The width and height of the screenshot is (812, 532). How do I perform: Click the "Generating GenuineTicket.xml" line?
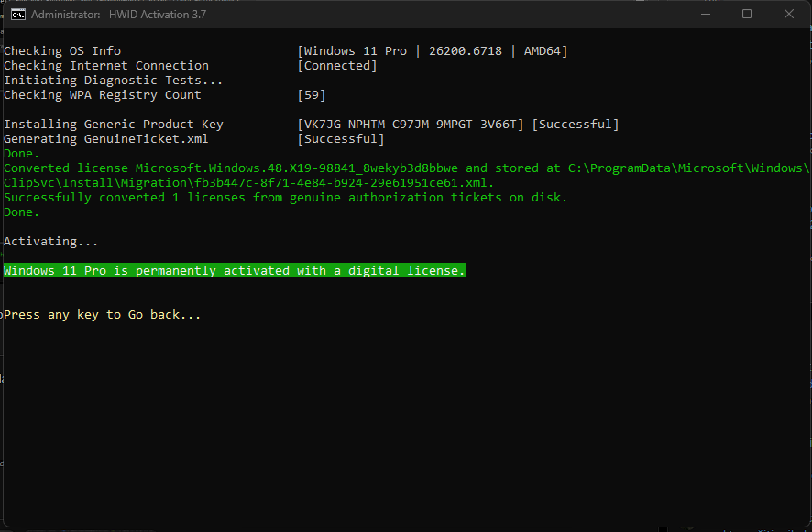(x=105, y=139)
